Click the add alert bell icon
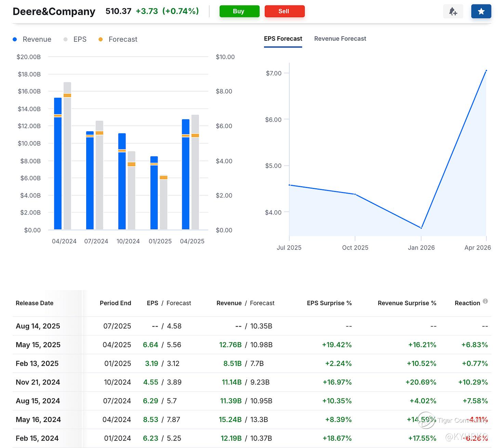 (453, 12)
